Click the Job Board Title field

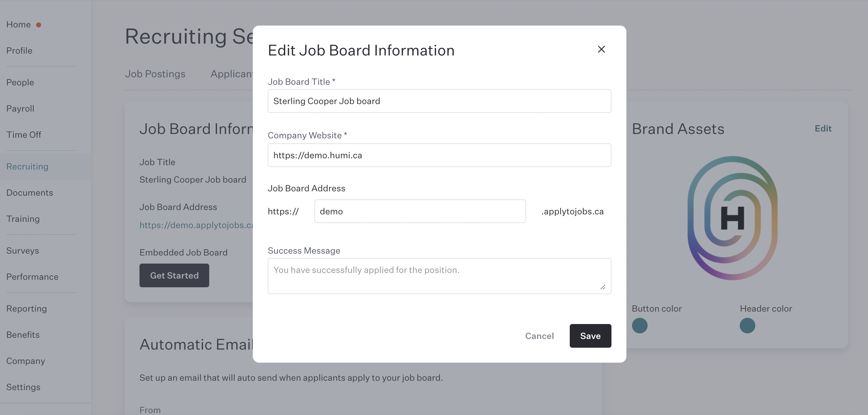click(x=439, y=101)
